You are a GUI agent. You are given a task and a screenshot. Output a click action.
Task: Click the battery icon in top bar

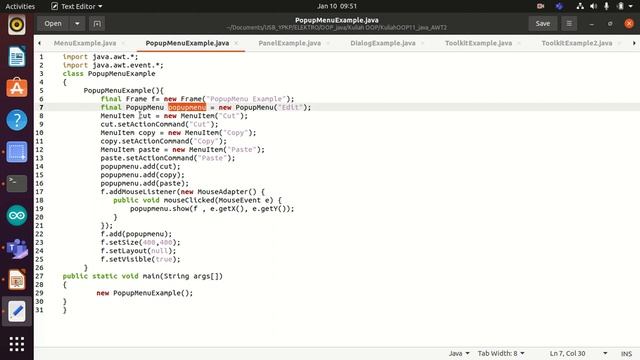pyautogui.click(x=620, y=6)
